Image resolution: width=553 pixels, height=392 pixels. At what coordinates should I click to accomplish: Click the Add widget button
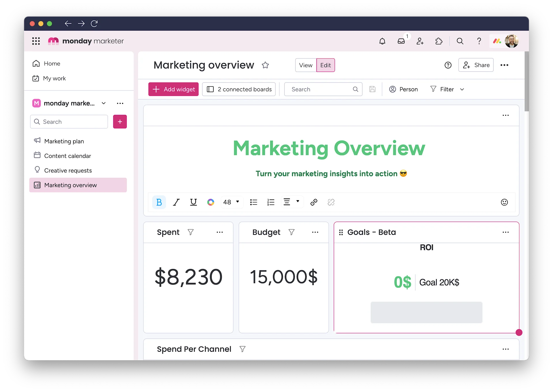[173, 89]
